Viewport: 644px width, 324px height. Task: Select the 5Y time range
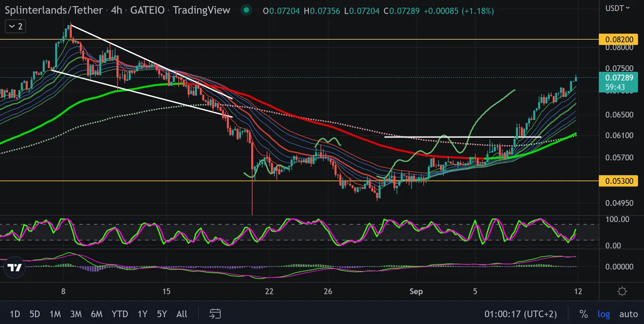[x=162, y=314]
